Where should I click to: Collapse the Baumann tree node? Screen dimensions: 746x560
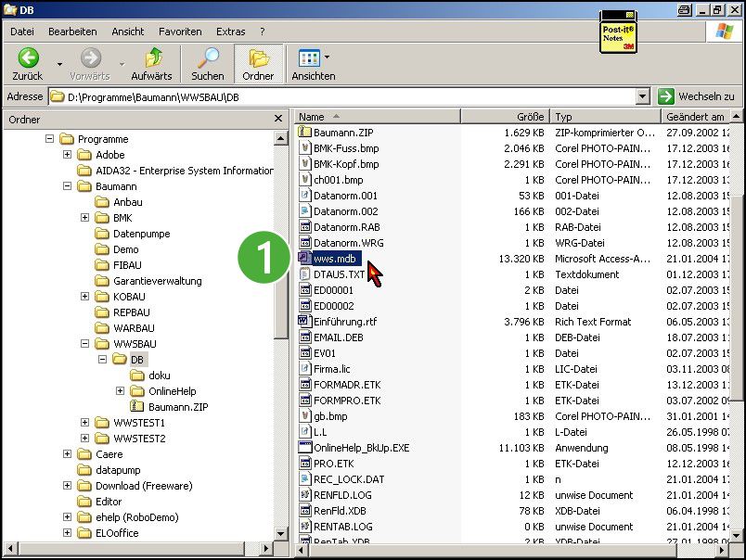67,185
